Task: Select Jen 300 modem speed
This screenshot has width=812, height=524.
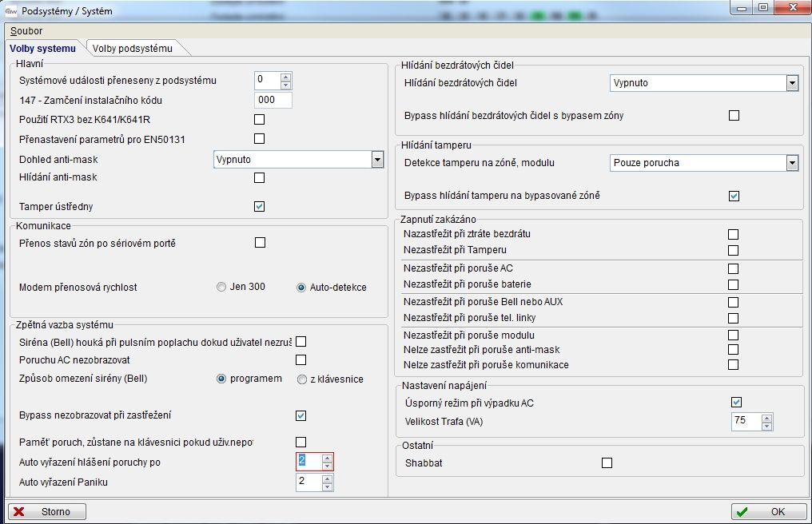Action: coord(221,287)
